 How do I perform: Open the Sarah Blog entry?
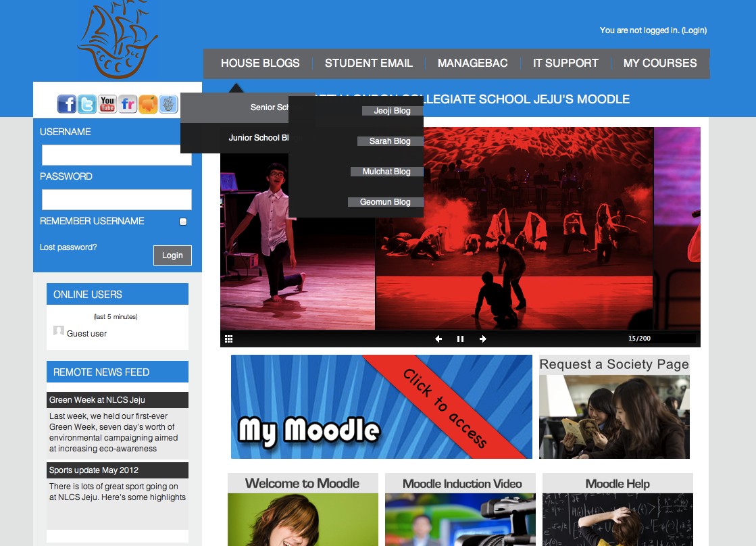tap(390, 141)
